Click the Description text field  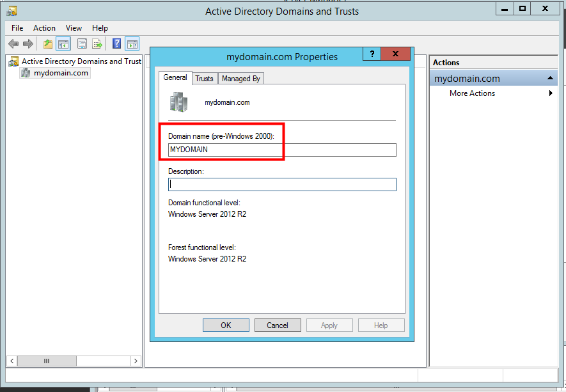pyautogui.click(x=282, y=184)
